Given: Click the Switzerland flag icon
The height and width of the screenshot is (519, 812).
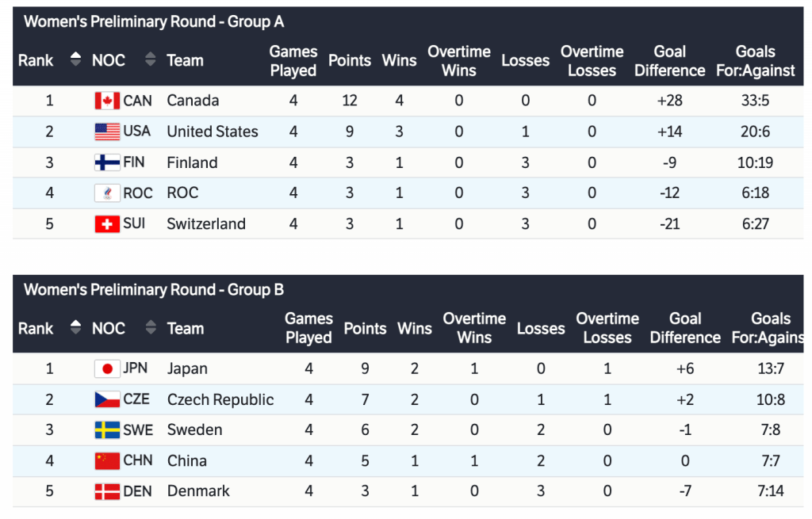Looking at the screenshot, I should [x=107, y=224].
